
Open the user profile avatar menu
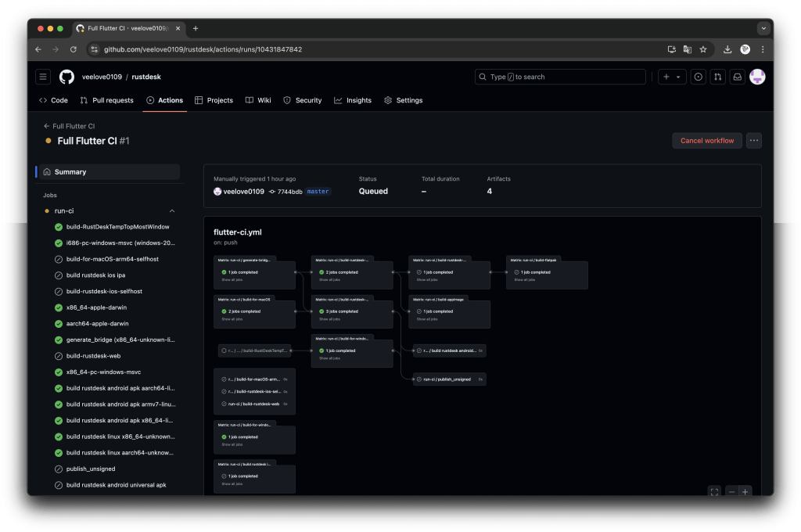(756, 77)
